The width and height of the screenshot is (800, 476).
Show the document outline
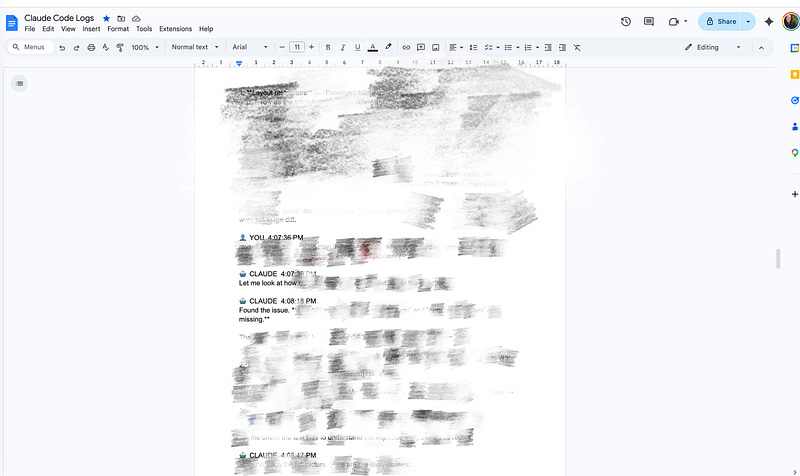pos(19,83)
